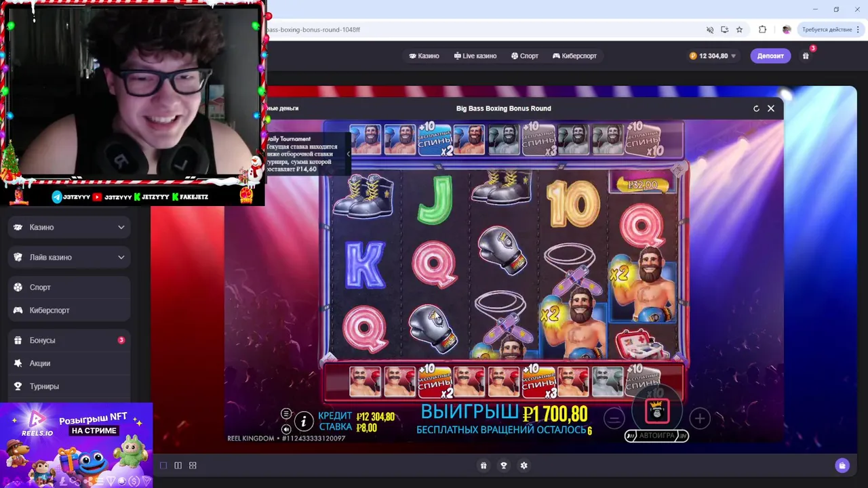Open Бонусы in the left sidebar

pyautogui.click(x=69, y=340)
